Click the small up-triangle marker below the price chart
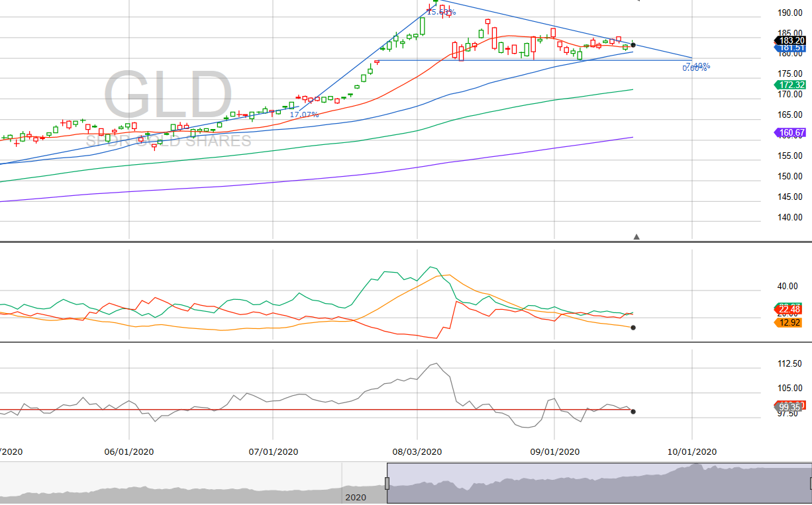Viewport: 812px width, 505px height. point(636,236)
